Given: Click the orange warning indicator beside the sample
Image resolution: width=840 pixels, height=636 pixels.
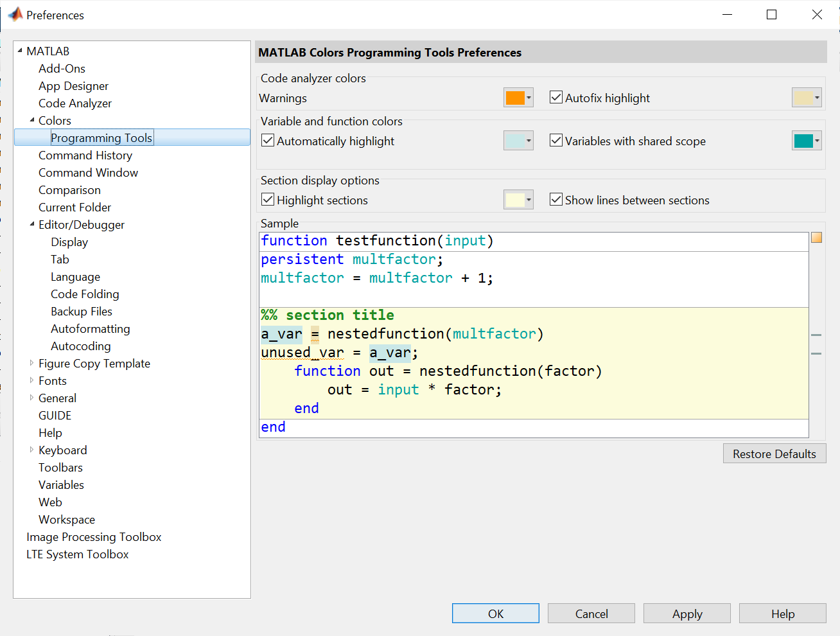Looking at the screenshot, I should click(816, 238).
